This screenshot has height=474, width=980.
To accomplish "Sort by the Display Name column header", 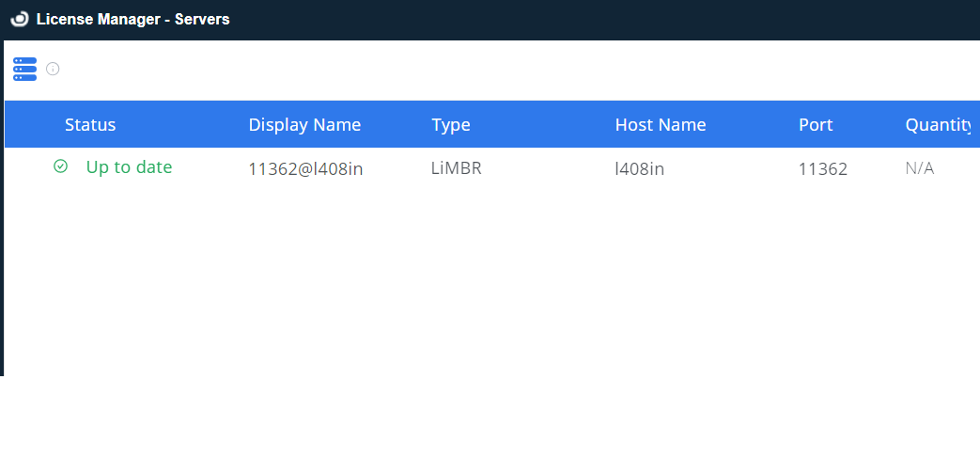I will pos(304,125).
